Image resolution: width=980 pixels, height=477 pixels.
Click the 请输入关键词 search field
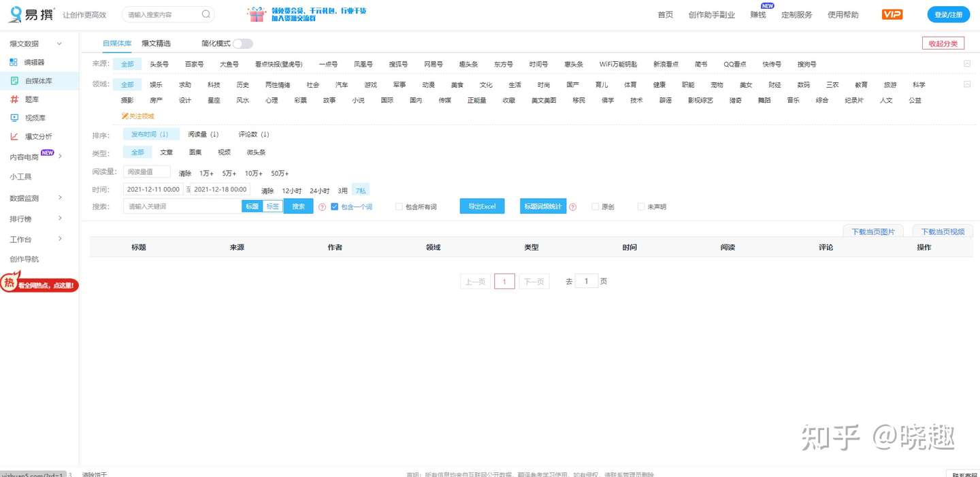click(182, 206)
